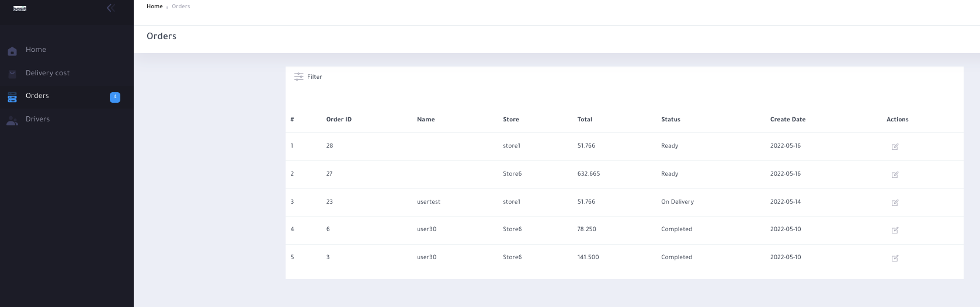Click the Create Date column header

point(787,119)
